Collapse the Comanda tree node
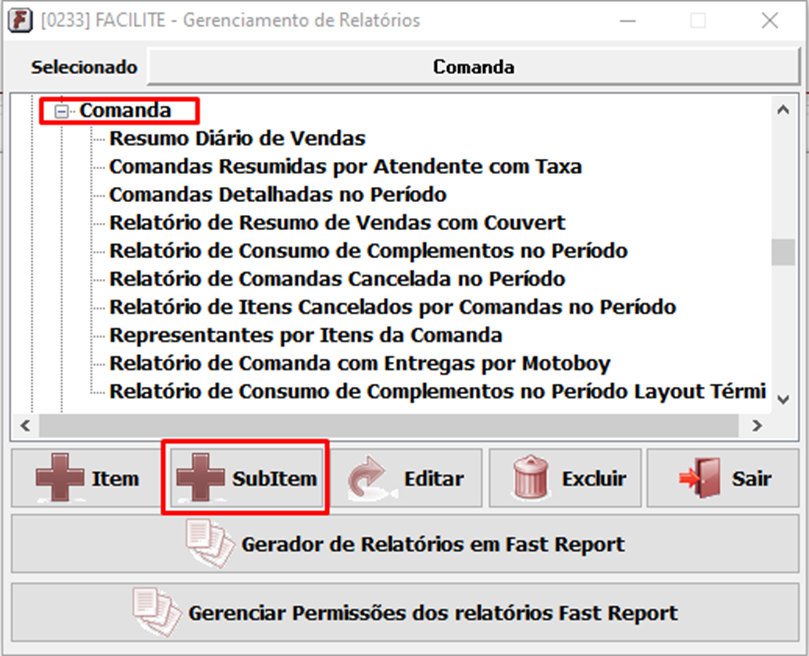The height and width of the screenshot is (656, 809). [x=62, y=112]
